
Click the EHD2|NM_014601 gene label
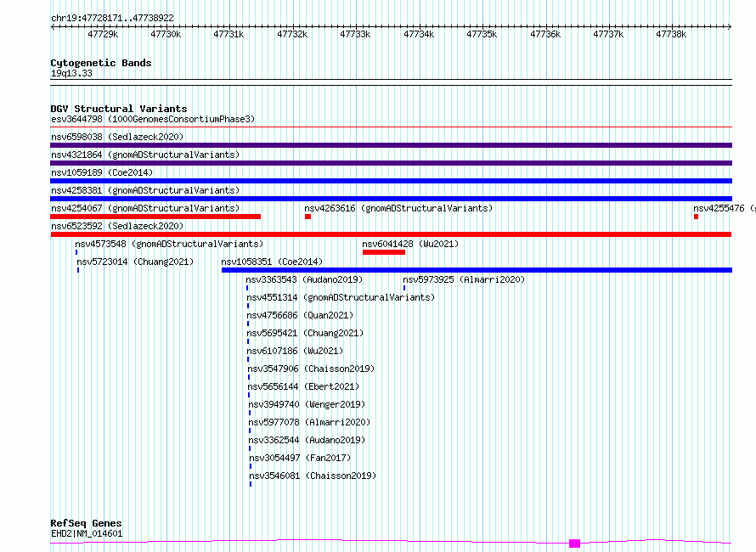tap(87, 533)
